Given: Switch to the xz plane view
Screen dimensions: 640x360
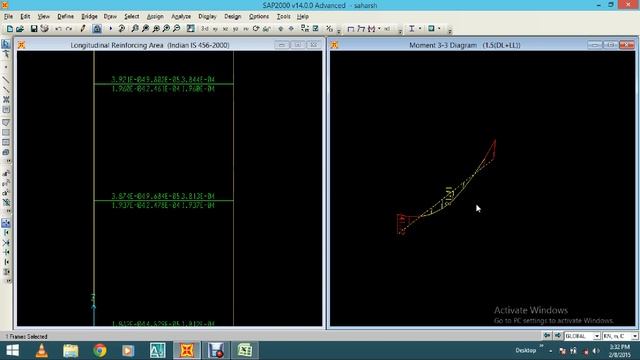Looking at the screenshot, I should [x=225, y=29].
